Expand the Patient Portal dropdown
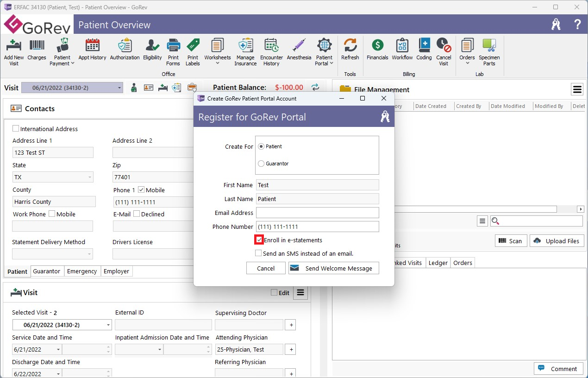The width and height of the screenshot is (588, 378). (x=332, y=63)
